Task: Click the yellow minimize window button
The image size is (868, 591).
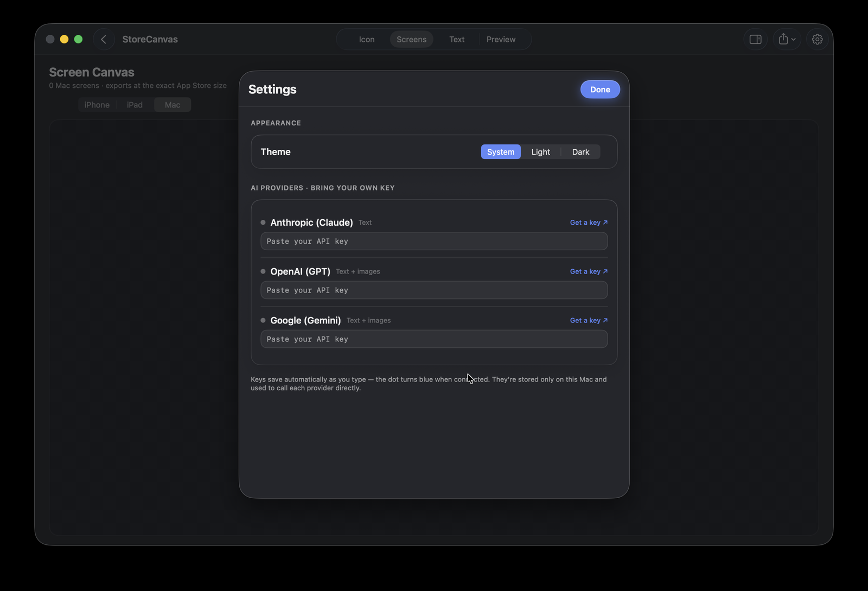Action: point(64,39)
